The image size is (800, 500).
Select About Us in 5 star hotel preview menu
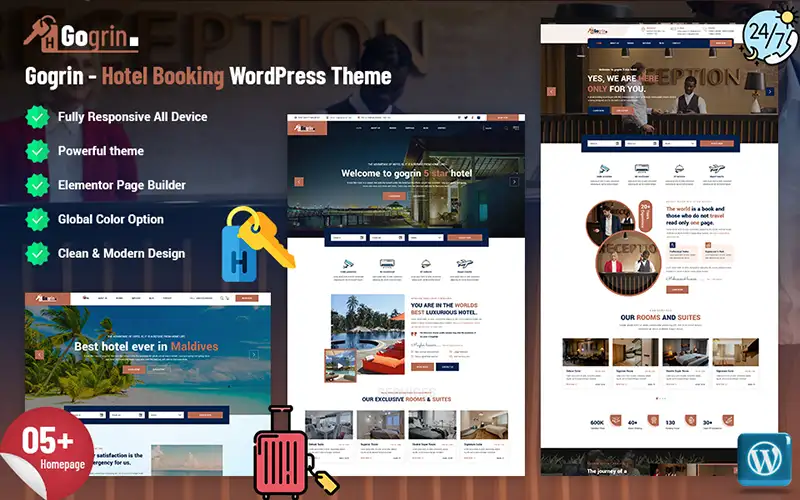tap(375, 128)
